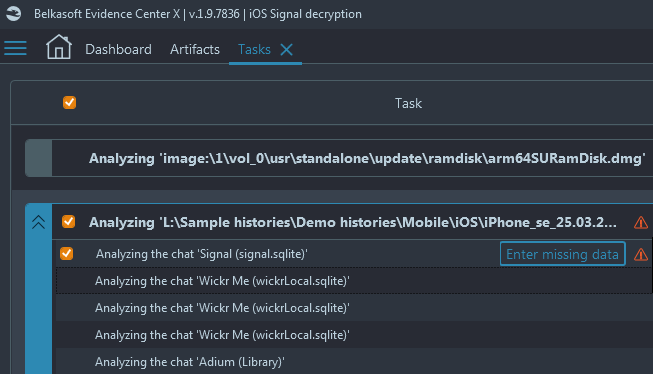Select the Tasks tab

(254, 50)
